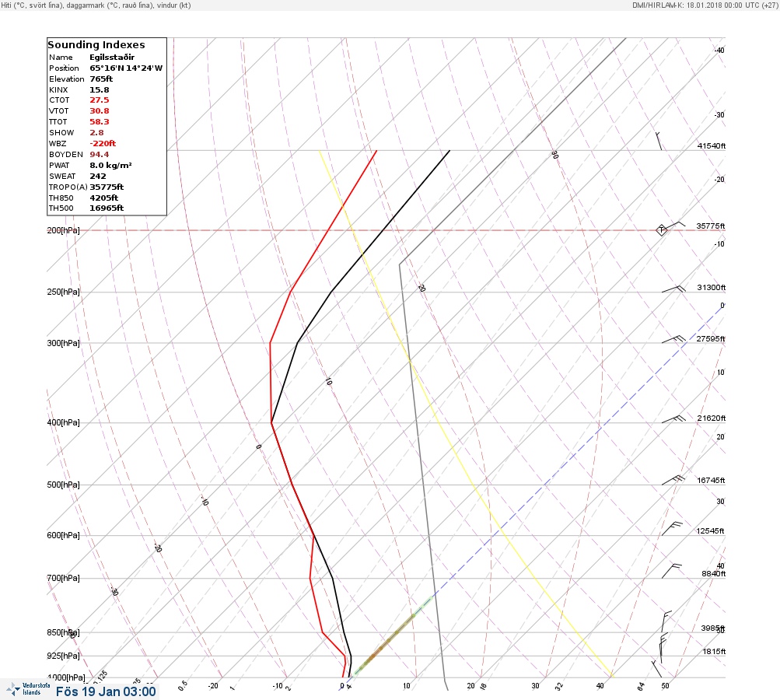Click VTOT value 30.8

(x=99, y=111)
